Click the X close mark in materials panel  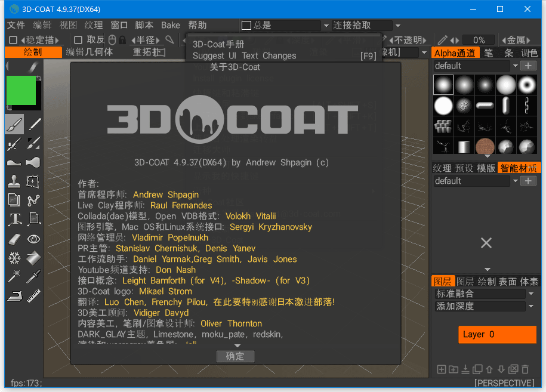(486, 243)
